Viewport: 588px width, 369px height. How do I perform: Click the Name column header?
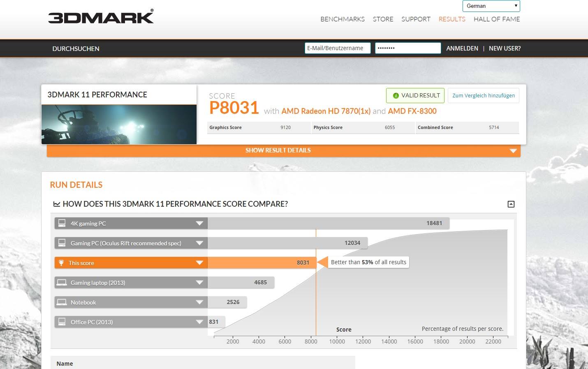[x=65, y=364]
